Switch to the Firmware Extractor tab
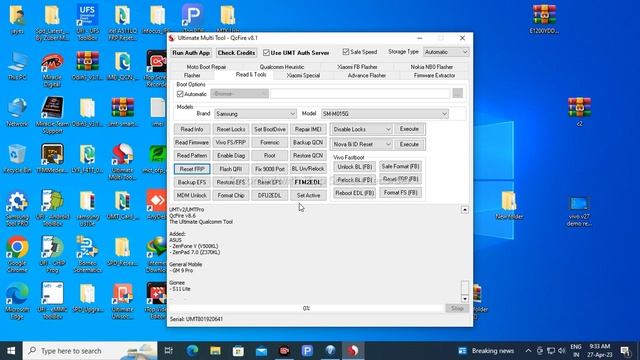This screenshot has height=360, width=640. point(434,76)
